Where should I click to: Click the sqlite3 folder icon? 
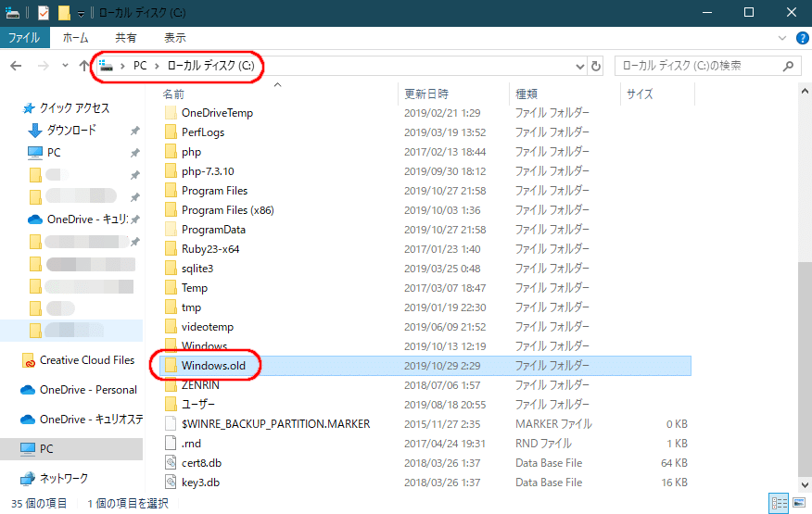click(171, 269)
